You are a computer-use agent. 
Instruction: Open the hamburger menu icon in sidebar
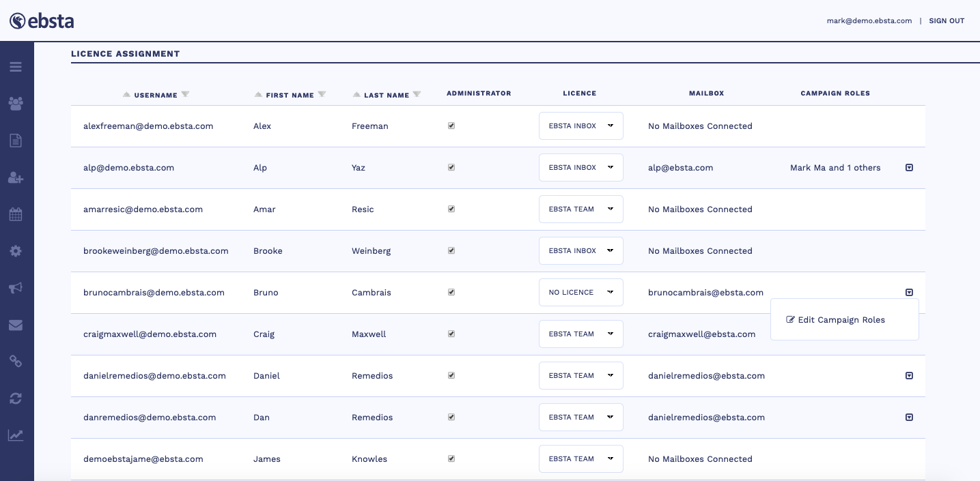point(16,67)
